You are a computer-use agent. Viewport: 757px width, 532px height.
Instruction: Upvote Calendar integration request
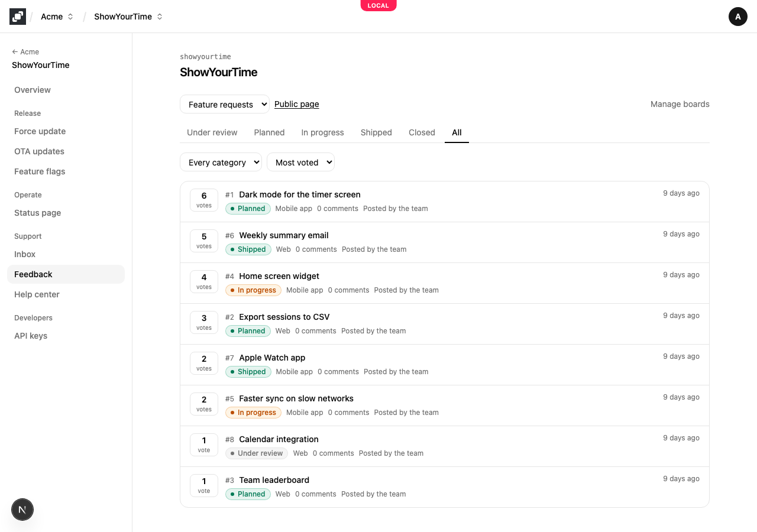click(x=204, y=445)
